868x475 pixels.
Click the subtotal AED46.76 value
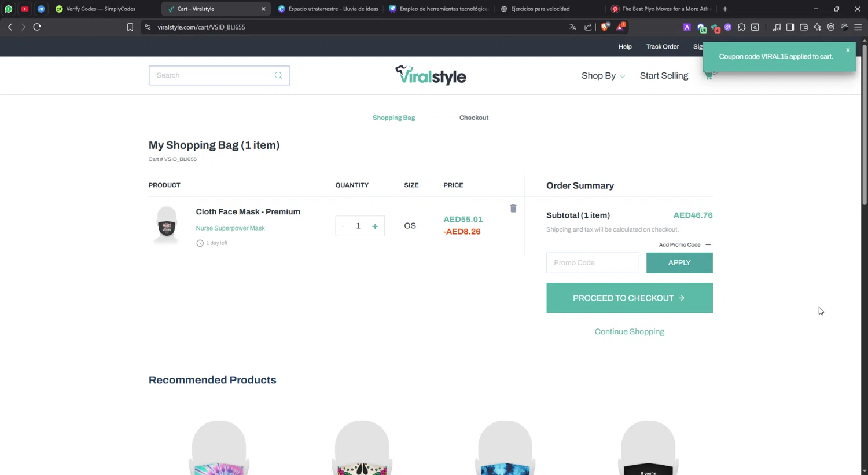pyautogui.click(x=693, y=215)
